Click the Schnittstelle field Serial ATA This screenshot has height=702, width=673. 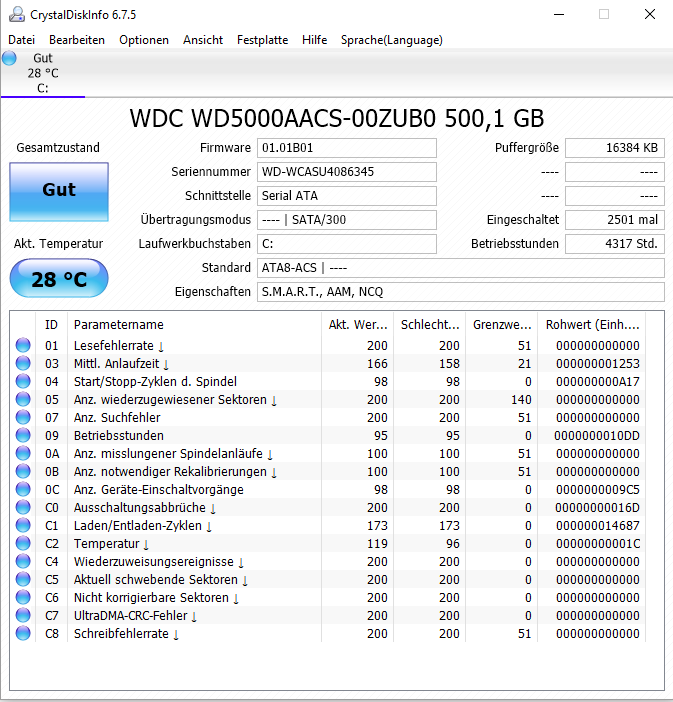[347, 196]
